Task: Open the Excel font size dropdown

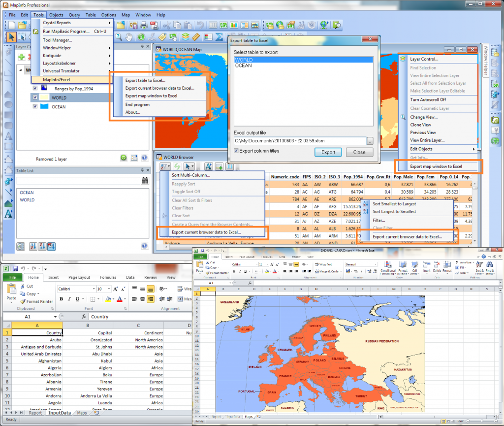Action: [109, 289]
